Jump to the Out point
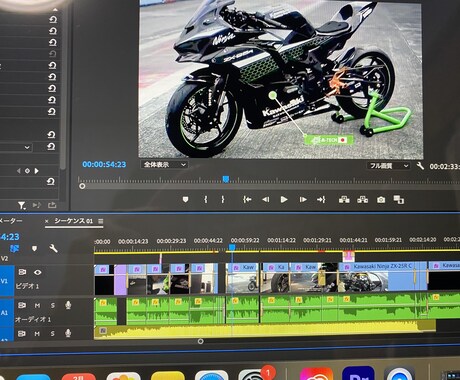Screen dimensions: 460x380 [321, 199]
